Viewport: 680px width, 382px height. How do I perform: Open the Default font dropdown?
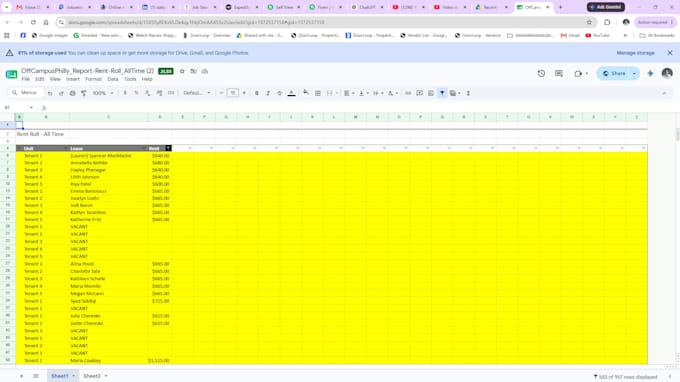[197, 93]
